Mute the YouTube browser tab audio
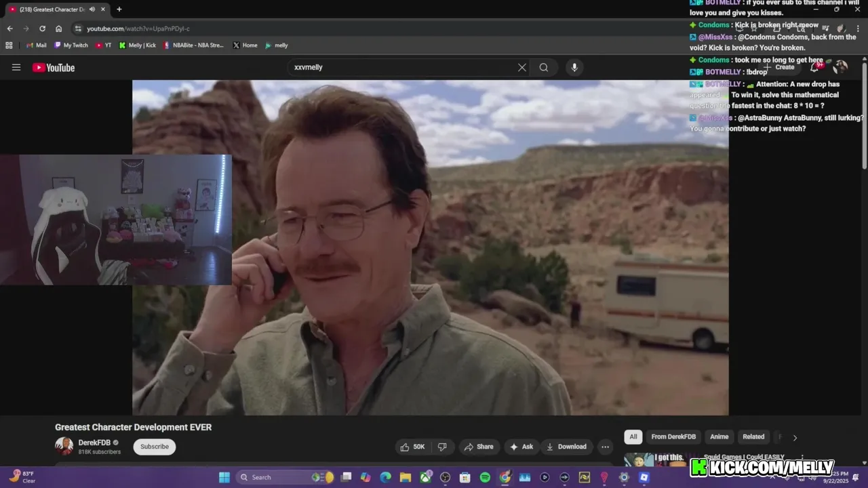 click(92, 9)
